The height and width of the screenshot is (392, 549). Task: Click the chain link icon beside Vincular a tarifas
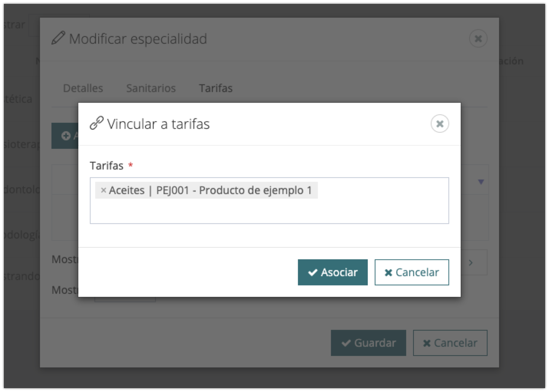click(96, 124)
